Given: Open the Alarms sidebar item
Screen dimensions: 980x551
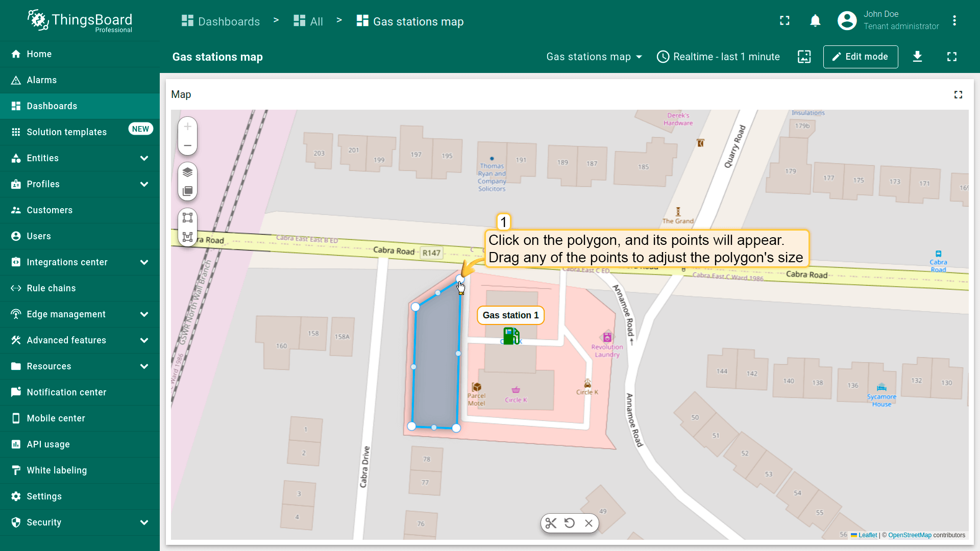Looking at the screenshot, I should coord(42,80).
